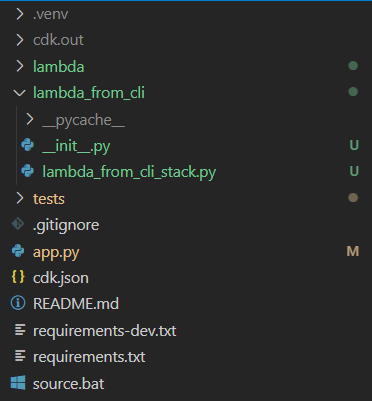The height and width of the screenshot is (401, 372).
Task: Click the Python icon beside __init__.py
Action: click(27, 145)
